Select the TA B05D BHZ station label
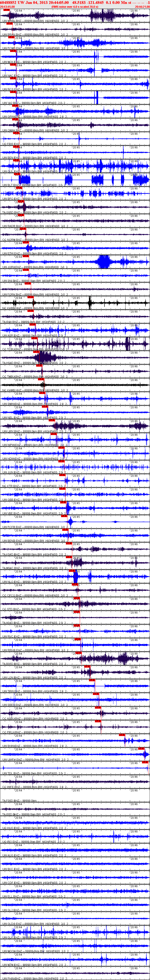The height and width of the screenshot is (980, 150). [35, 664]
